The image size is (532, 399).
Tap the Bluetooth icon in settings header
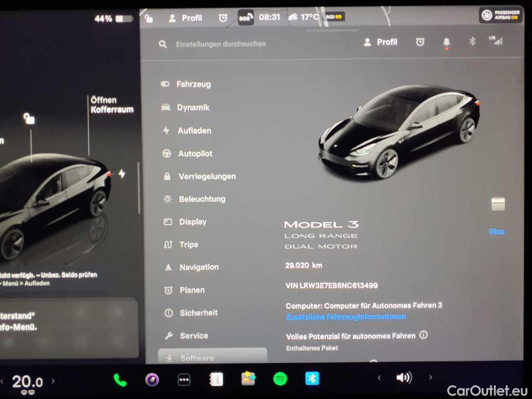pyautogui.click(x=472, y=41)
